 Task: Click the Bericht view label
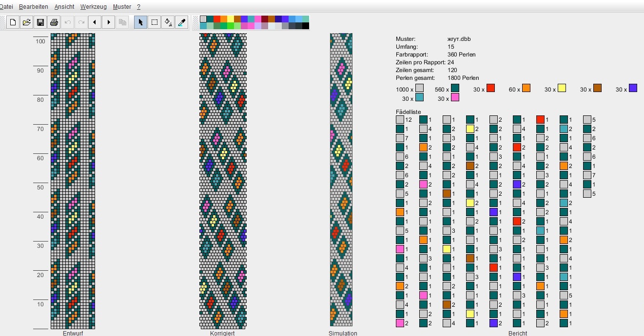[x=517, y=333]
